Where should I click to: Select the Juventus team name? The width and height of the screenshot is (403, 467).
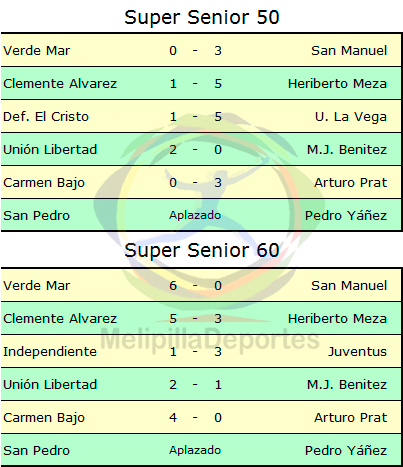point(358,352)
